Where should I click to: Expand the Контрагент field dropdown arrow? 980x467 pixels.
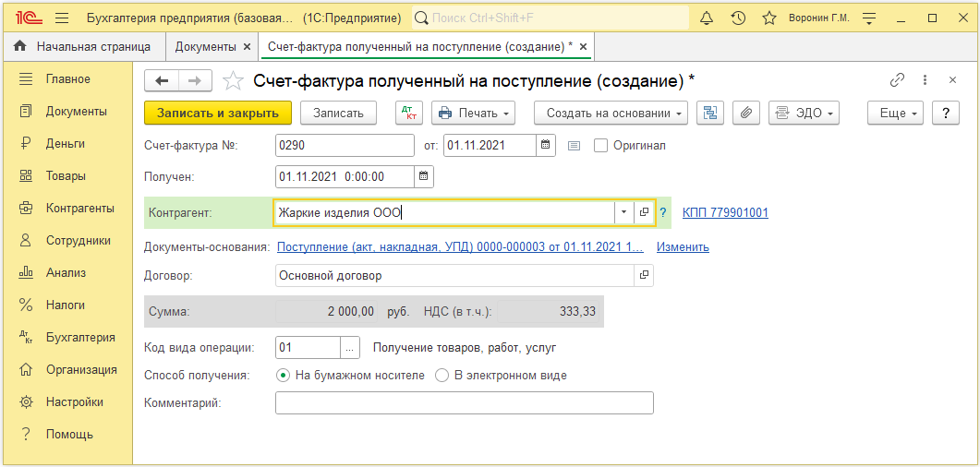[x=623, y=212]
